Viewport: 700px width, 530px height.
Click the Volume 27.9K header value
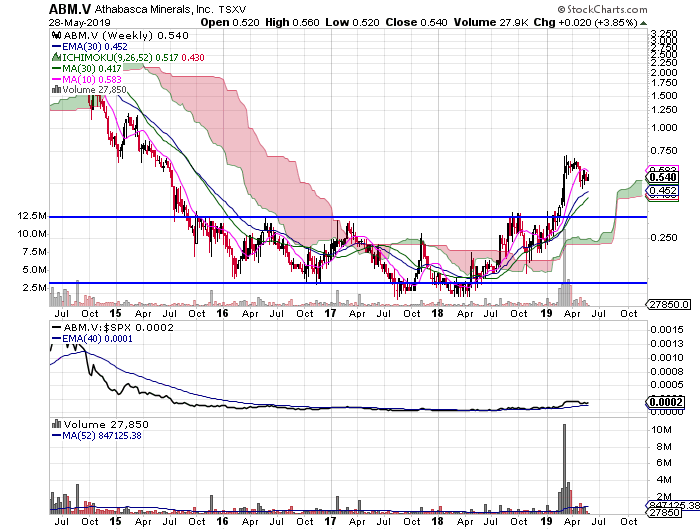pyautogui.click(x=491, y=22)
